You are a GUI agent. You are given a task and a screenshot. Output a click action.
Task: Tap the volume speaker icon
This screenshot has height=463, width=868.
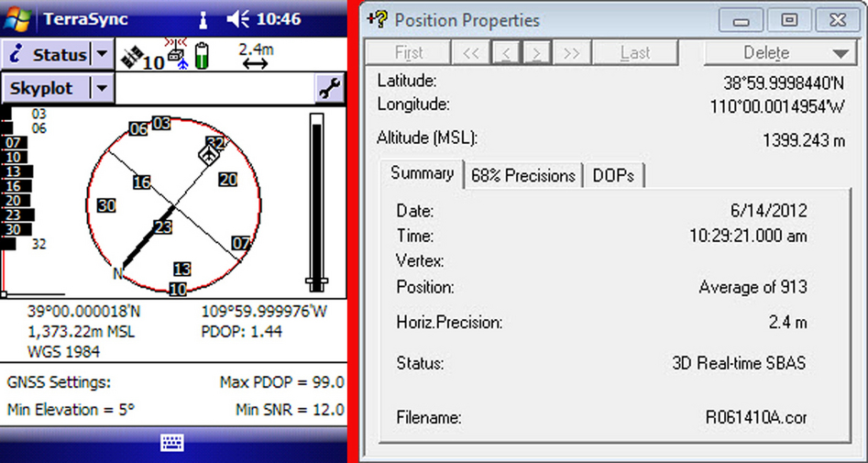point(239,19)
